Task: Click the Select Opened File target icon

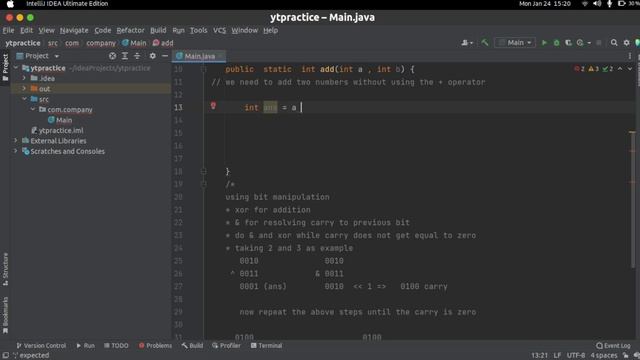Action: [x=112, y=56]
